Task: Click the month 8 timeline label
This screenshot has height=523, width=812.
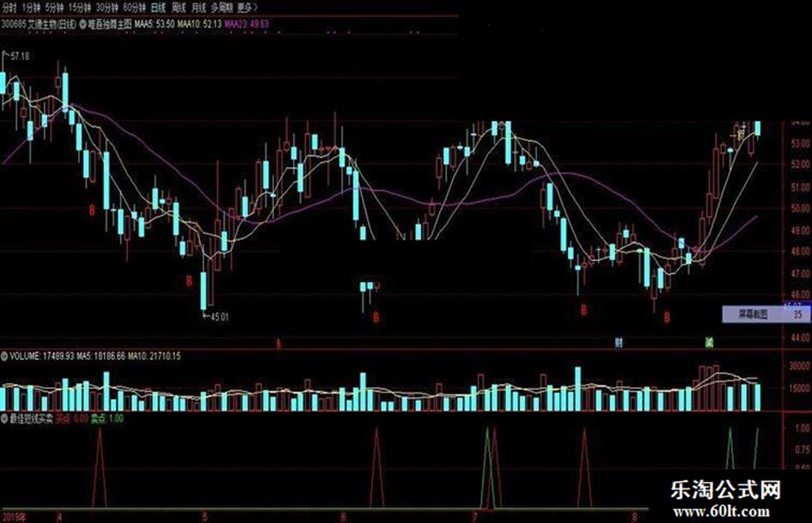Action: point(635,517)
